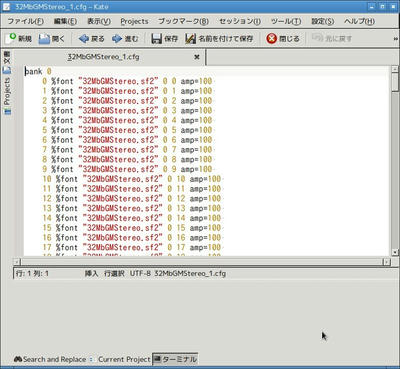Image resolution: width=400 pixels, height=369 pixels.
Task: Click the vertical scrollbar down arrow
Action: point(395,252)
